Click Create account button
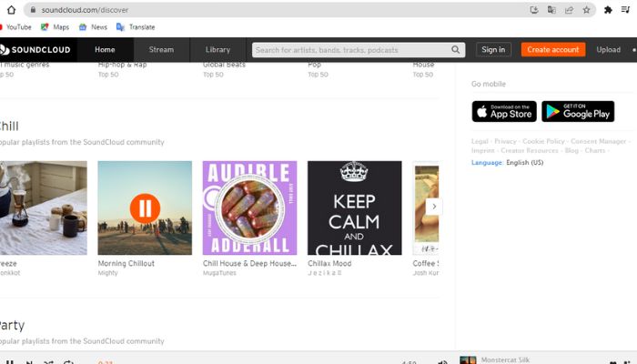 click(x=553, y=49)
